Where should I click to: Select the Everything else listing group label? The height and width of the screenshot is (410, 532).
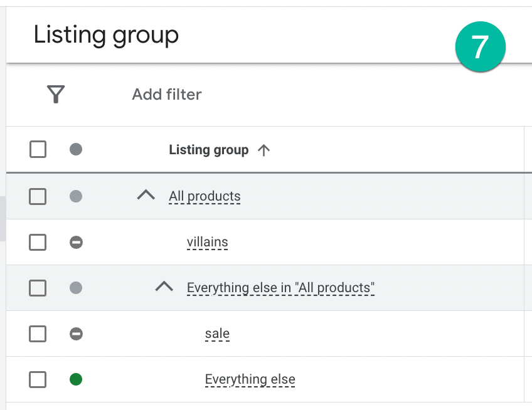pos(250,379)
